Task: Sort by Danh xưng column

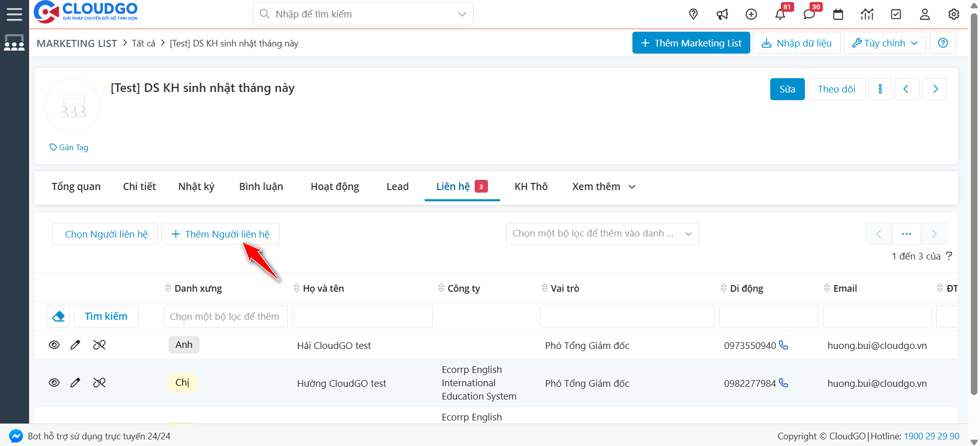Action: point(198,289)
